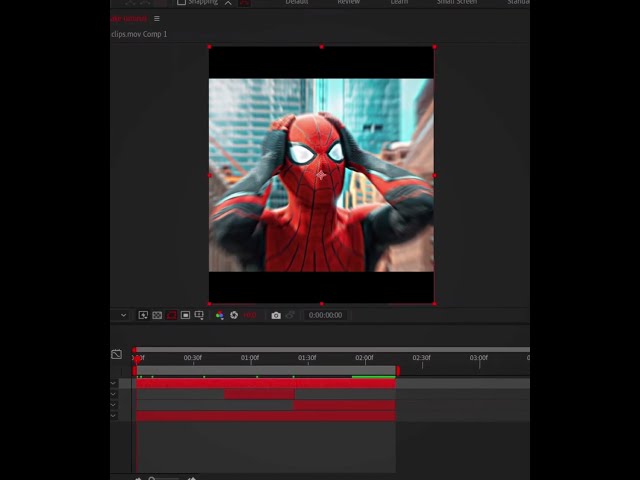Screen dimensions: 640x480
Task: Click the 01:30f mark on time ruler
Action: pos(307,358)
